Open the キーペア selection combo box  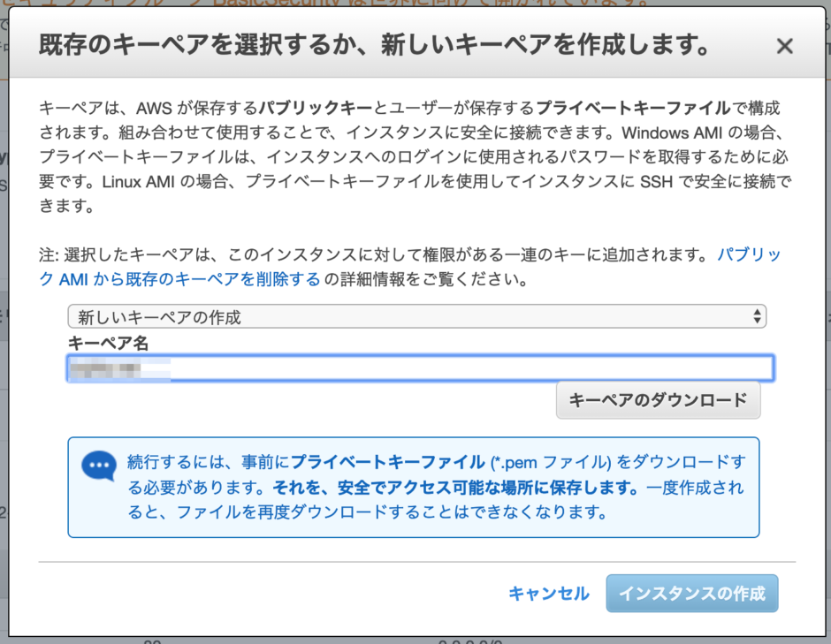pyautogui.click(x=415, y=315)
